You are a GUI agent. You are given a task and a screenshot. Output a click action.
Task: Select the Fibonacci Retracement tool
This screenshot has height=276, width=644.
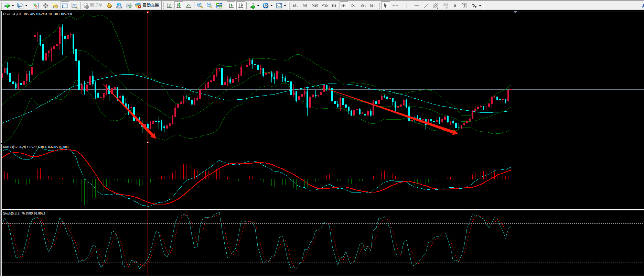(x=446, y=5)
